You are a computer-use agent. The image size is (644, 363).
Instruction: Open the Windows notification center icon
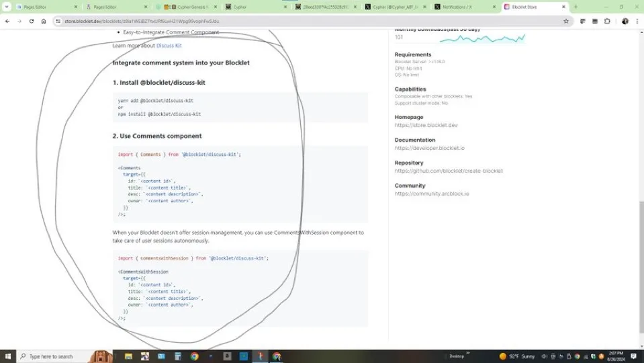(634, 356)
